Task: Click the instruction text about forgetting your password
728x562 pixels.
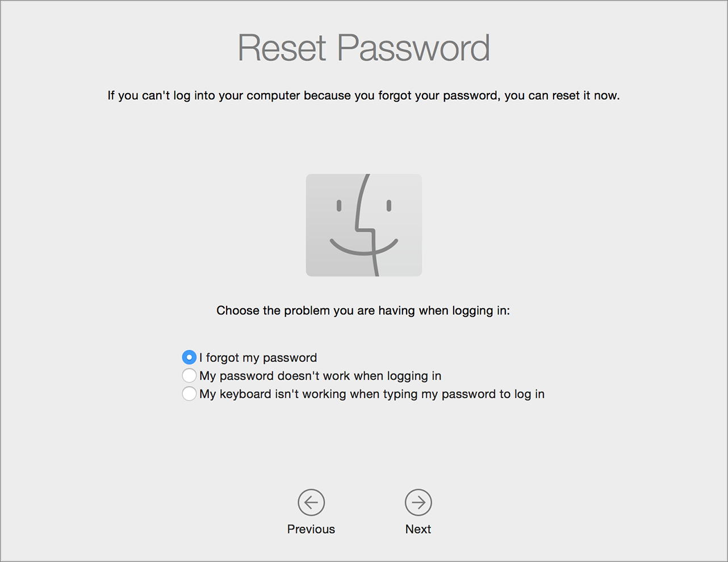Action: click(363, 95)
